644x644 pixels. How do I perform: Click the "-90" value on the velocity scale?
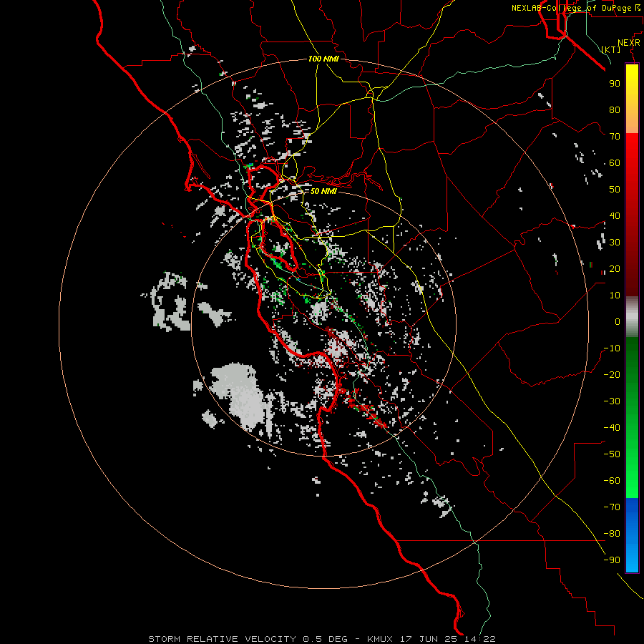612,560
